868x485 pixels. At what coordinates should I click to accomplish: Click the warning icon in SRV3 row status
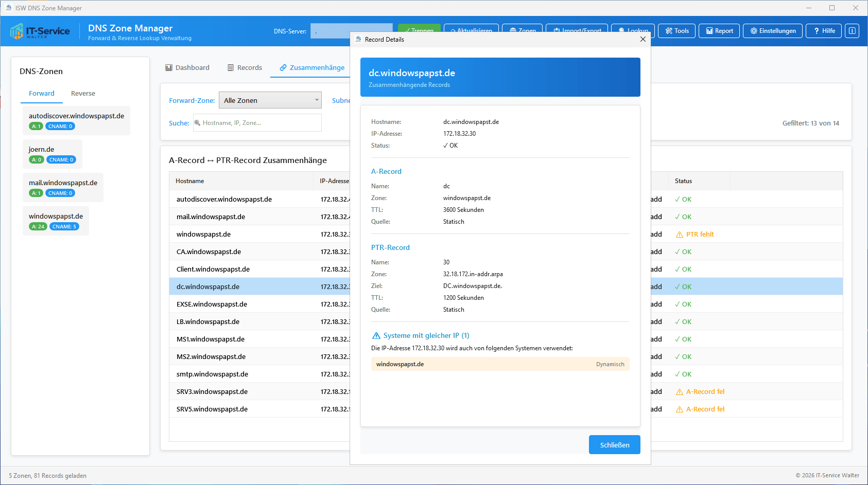[679, 392]
